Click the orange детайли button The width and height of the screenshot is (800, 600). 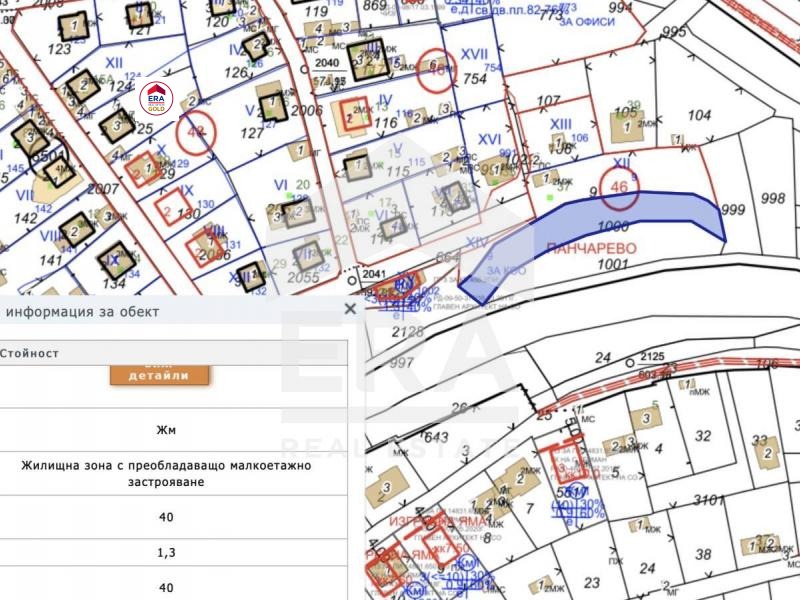pos(160,375)
